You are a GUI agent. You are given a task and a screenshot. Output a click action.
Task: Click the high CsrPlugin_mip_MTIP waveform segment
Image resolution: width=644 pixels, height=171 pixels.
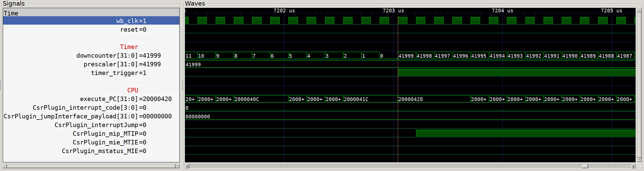(526, 133)
